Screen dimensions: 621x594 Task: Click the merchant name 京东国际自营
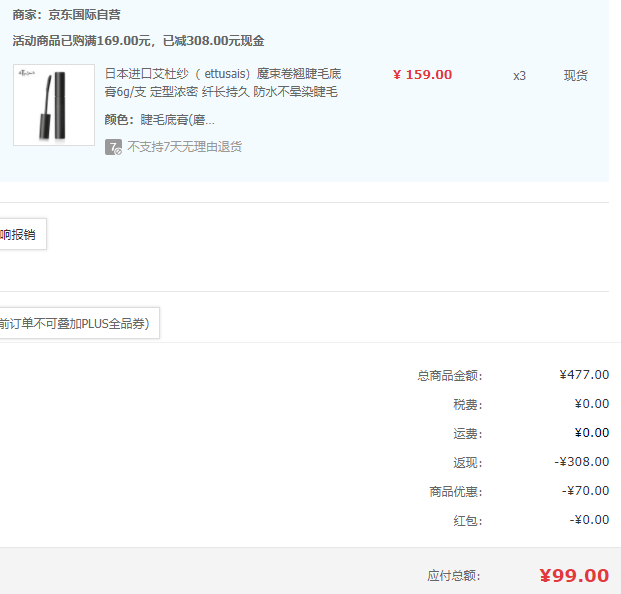(84, 15)
